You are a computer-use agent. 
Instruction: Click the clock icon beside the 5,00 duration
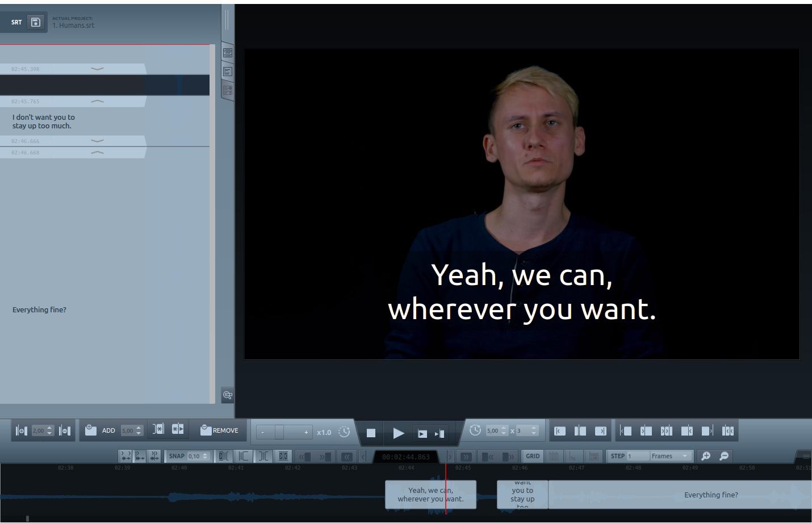coord(475,430)
